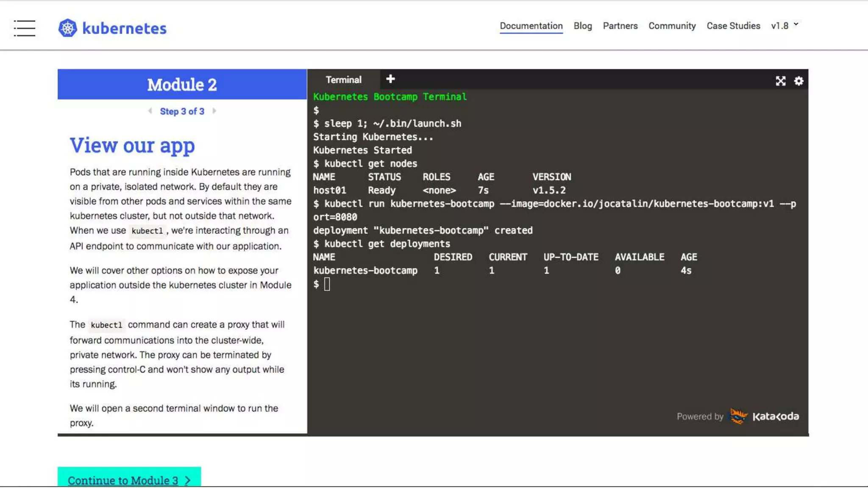
Task: Focus the terminal command prompt
Action: [x=327, y=284]
